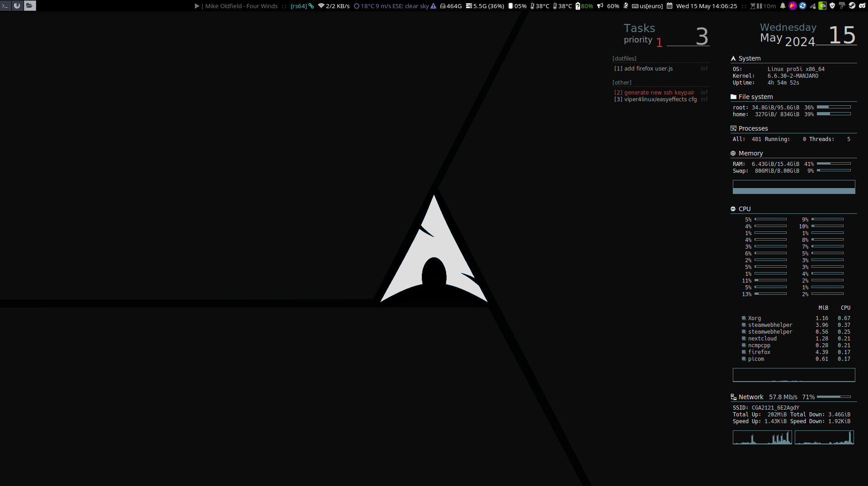
Task: Click the [other] task group label
Action: click(x=622, y=82)
